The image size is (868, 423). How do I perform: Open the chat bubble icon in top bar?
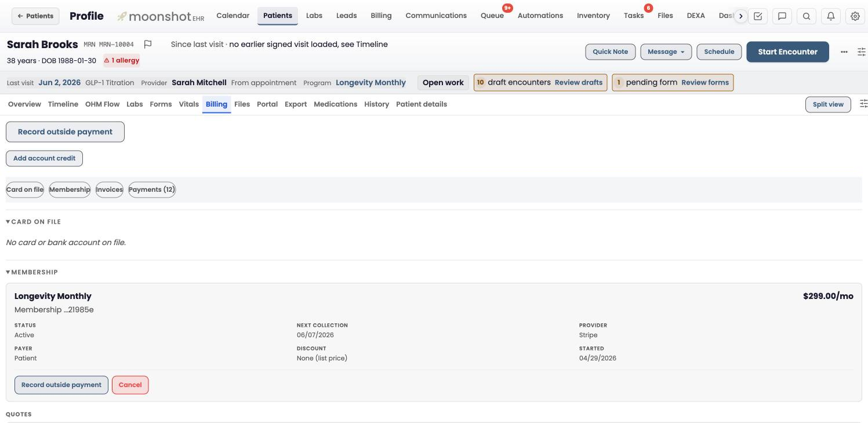782,16
